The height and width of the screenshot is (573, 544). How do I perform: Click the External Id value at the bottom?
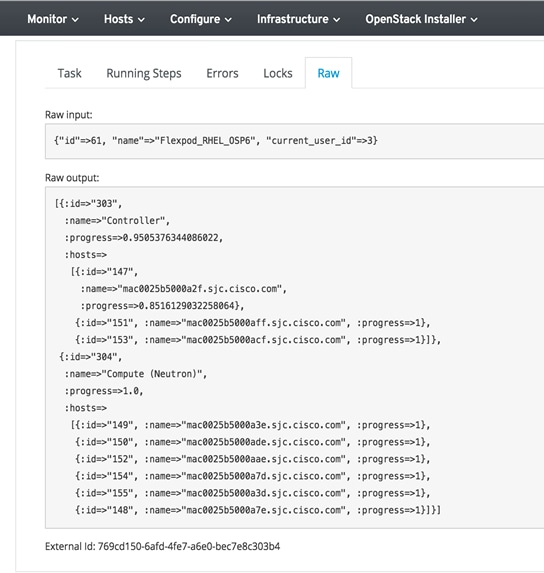tap(189, 547)
